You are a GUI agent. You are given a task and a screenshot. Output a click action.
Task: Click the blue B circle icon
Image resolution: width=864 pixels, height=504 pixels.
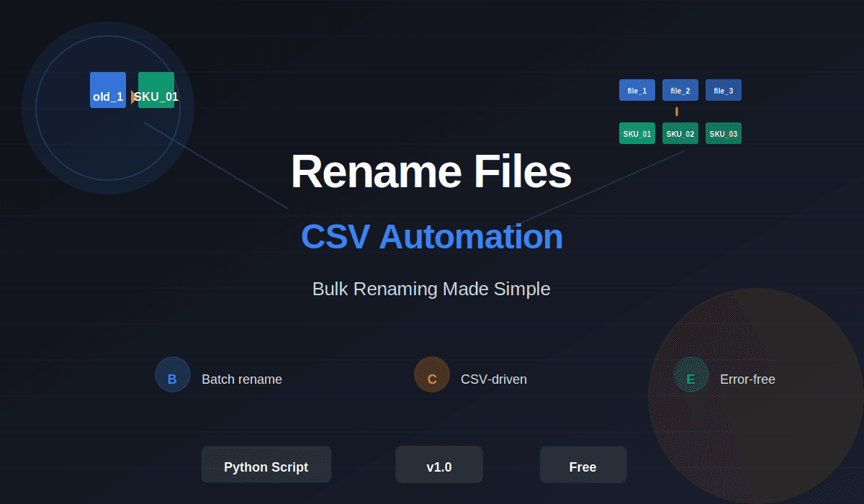point(173,375)
